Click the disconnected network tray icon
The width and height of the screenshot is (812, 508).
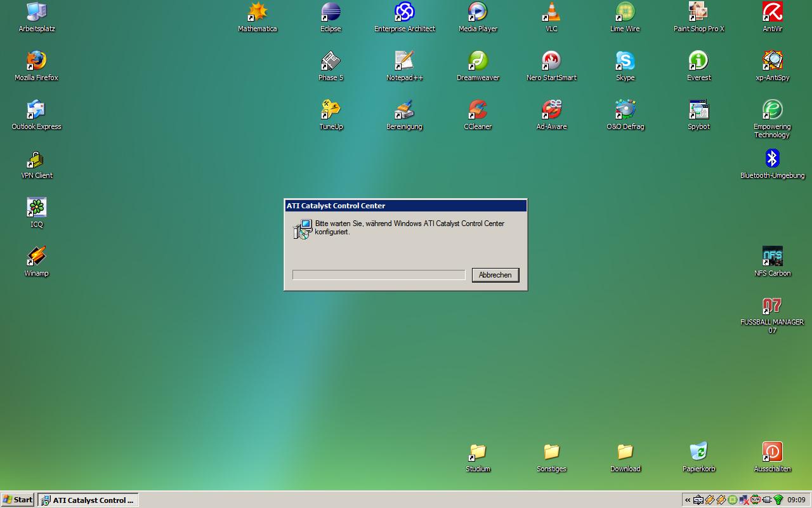(x=744, y=500)
